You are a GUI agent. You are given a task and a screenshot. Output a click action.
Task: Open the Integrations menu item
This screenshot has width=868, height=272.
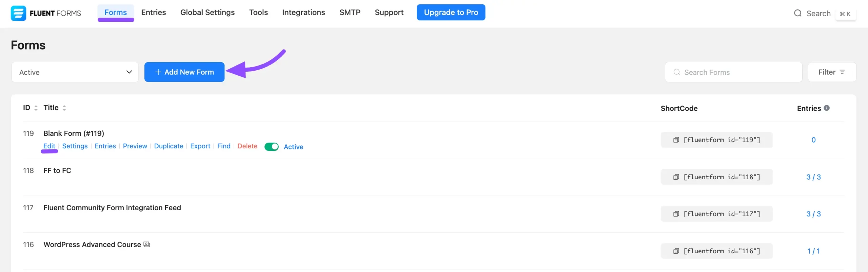(x=303, y=13)
